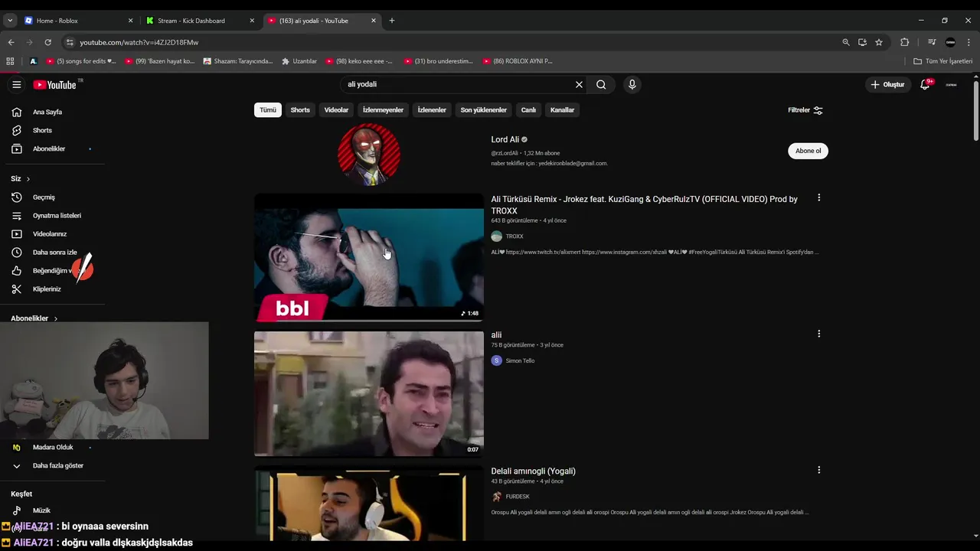
Task: Click the browser address bar URL
Action: (x=139, y=42)
